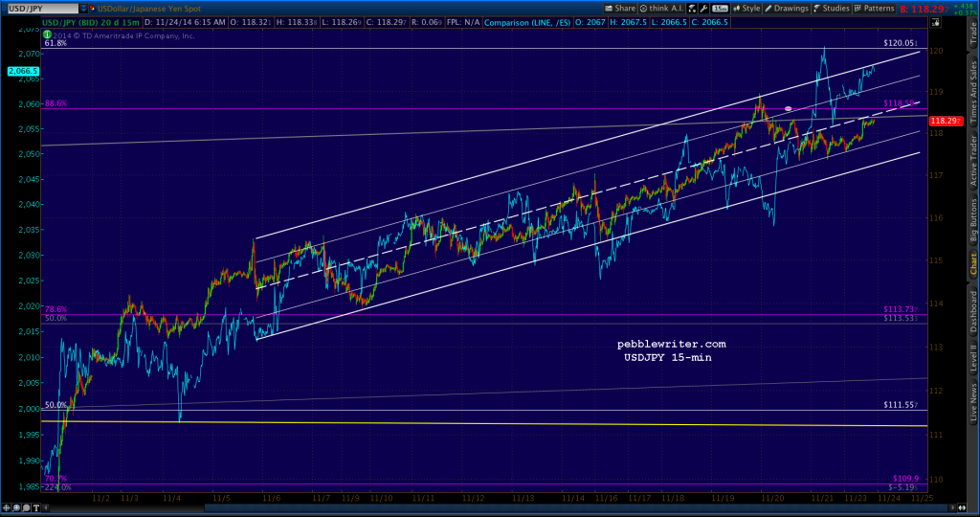Click the pointing-hand icon at chart top right

935,22
